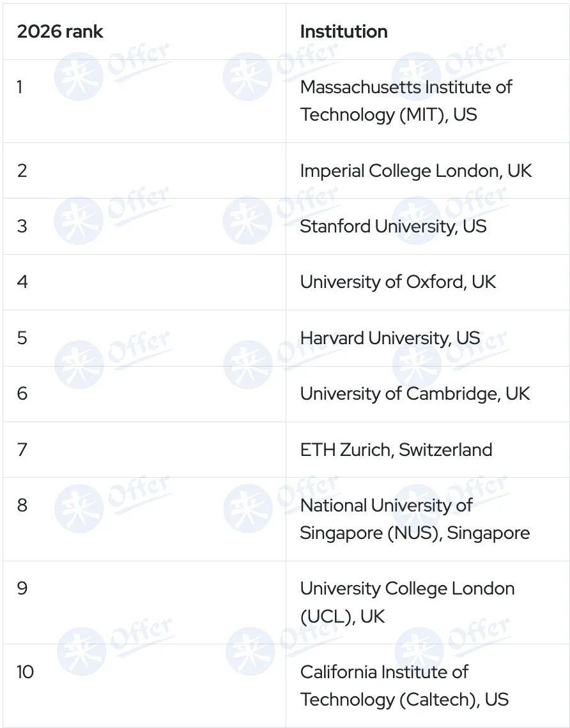Screen dimensions: 570x728
Task: Click University of Cambridge, UK entry
Action: point(415,394)
